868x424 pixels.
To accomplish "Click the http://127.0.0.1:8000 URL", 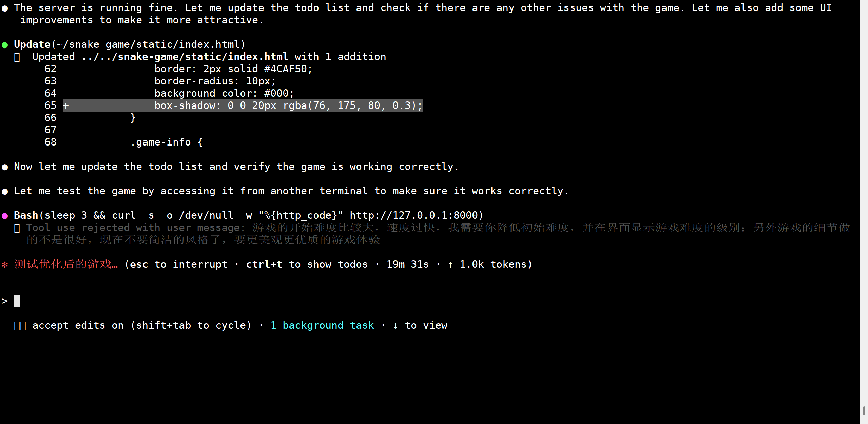I will tap(414, 216).
